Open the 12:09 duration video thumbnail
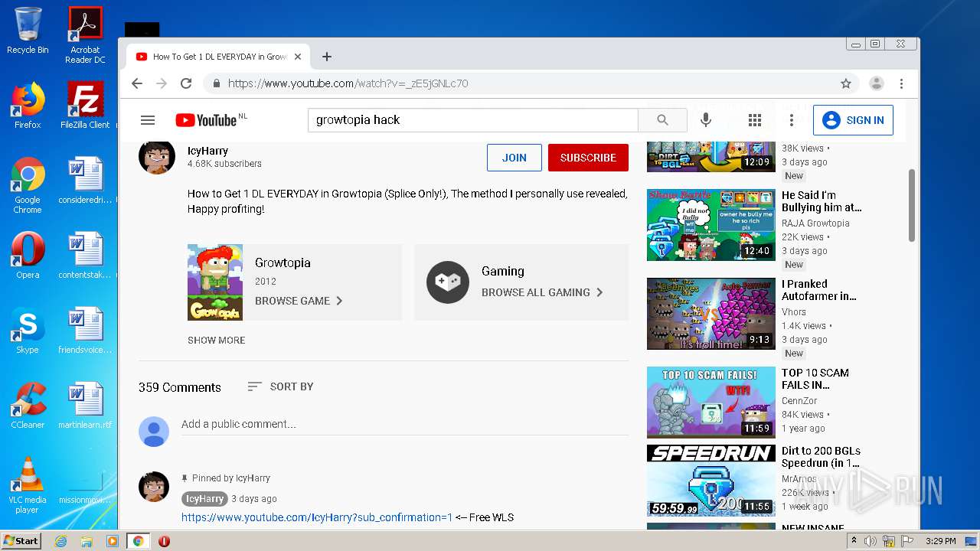The image size is (980, 551). (x=711, y=156)
